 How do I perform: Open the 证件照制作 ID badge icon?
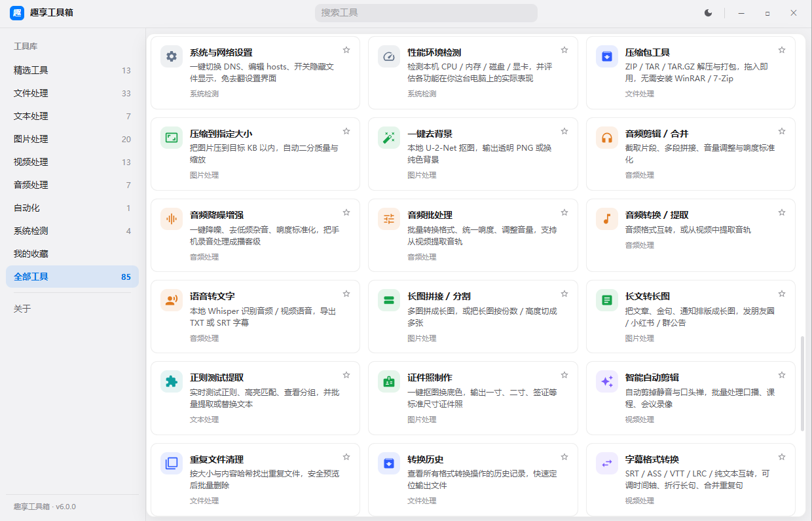coord(389,381)
